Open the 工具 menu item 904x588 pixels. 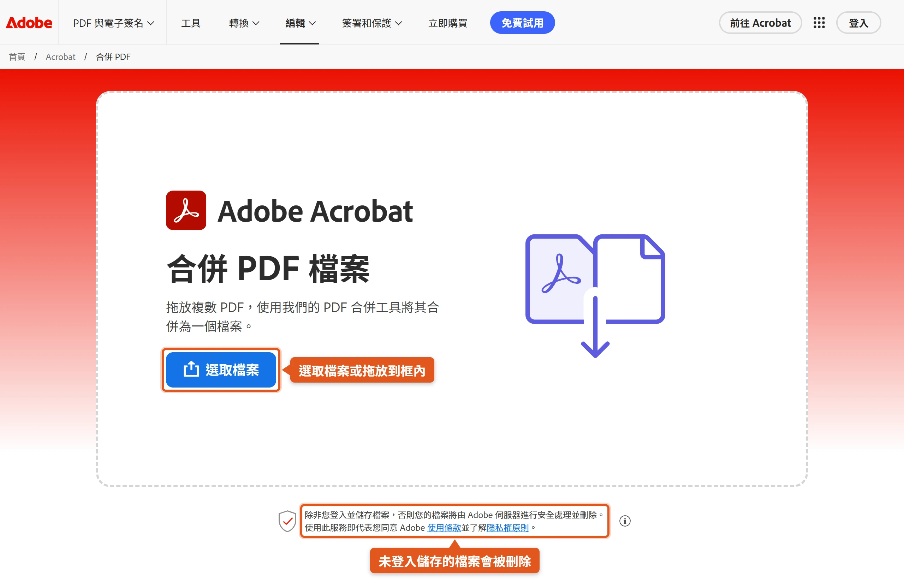point(191,23)
